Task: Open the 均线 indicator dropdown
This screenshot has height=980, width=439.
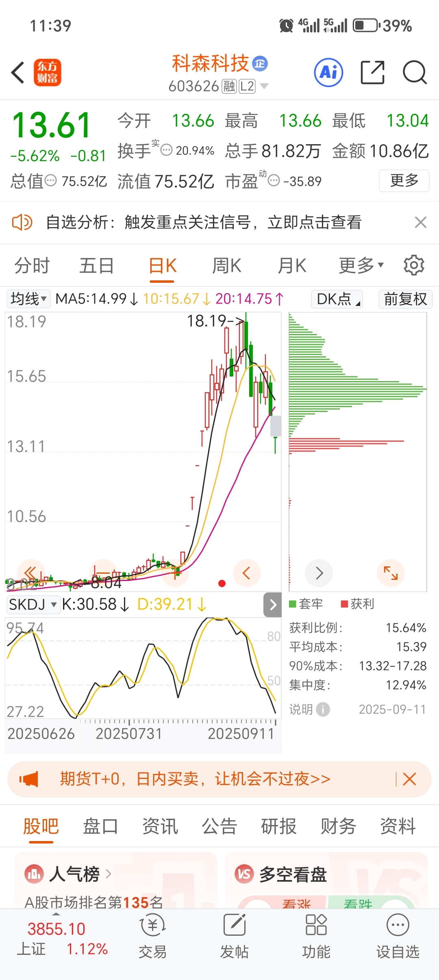Action: click(x=28, y=299)
